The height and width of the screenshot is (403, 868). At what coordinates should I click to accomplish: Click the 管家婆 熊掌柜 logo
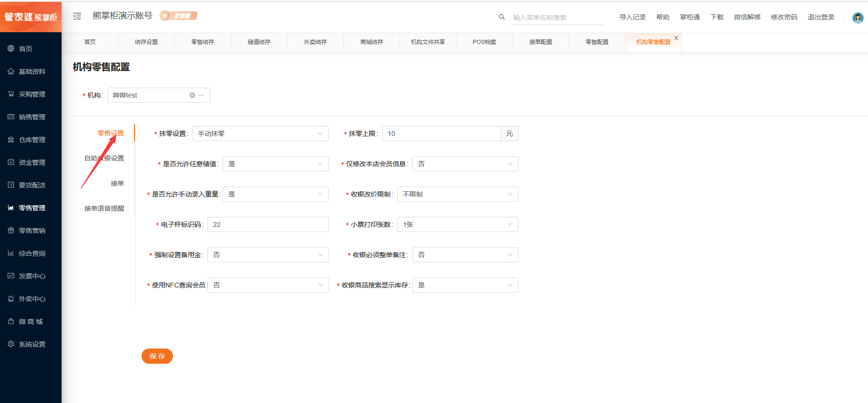[x=31, y=17]
